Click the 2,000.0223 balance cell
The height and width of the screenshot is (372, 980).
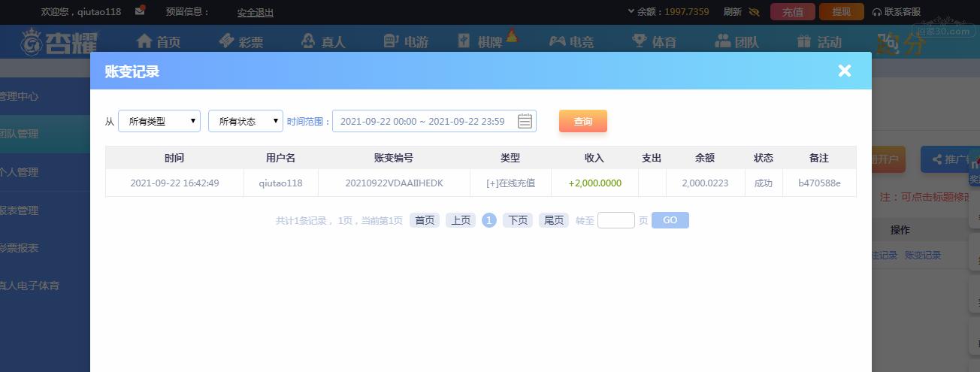[x=705, y=183]
